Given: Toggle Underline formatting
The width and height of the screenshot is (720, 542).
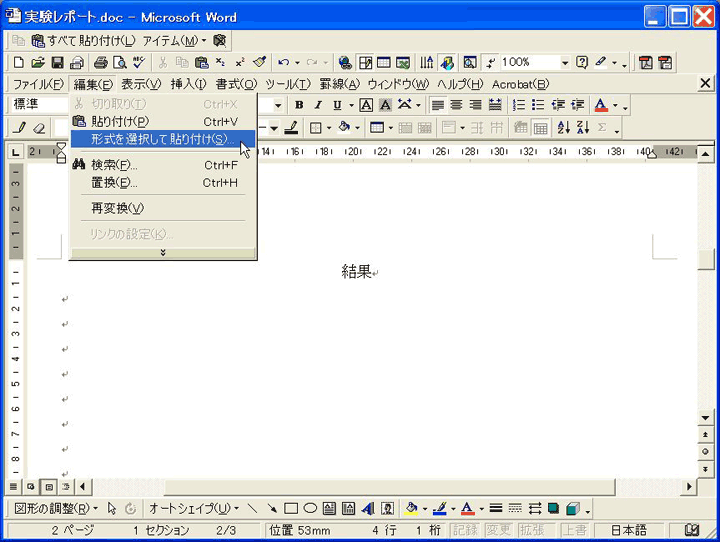Looking at the screenshot, I should [x=337, y=105].
